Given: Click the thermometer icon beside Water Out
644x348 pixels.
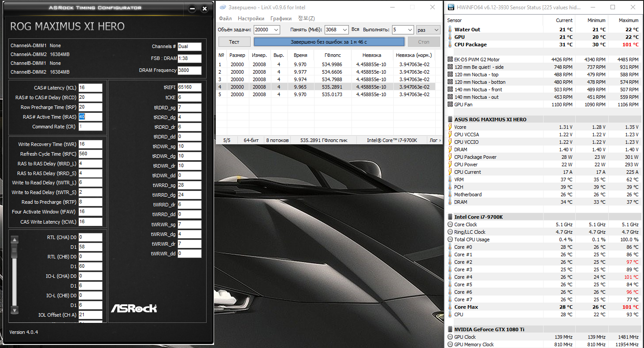Looking at the screenshot, I should tap(450, 30).
